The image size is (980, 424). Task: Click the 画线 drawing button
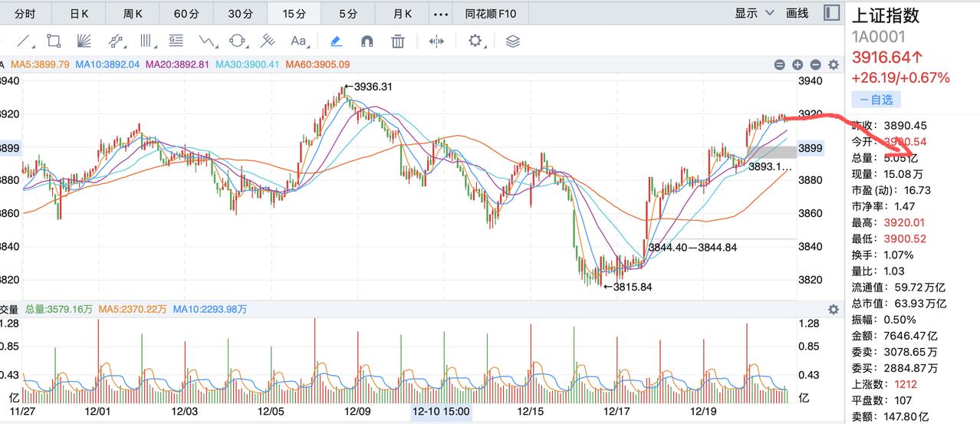(797, 13)
